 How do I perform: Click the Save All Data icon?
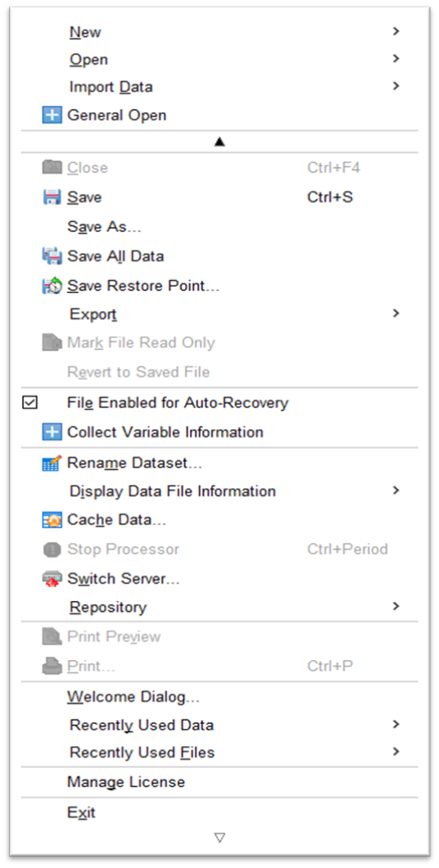pyautogui.click(x=52, y=256)
